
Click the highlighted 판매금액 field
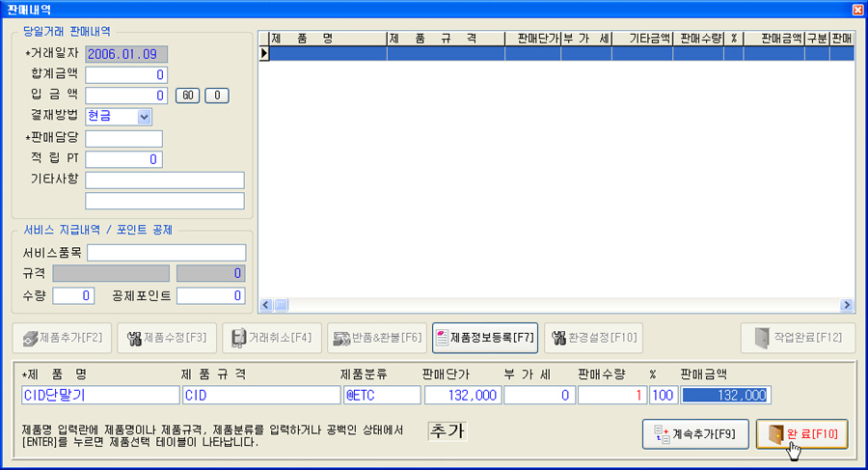pyautogui.click(x=725, y=395)
